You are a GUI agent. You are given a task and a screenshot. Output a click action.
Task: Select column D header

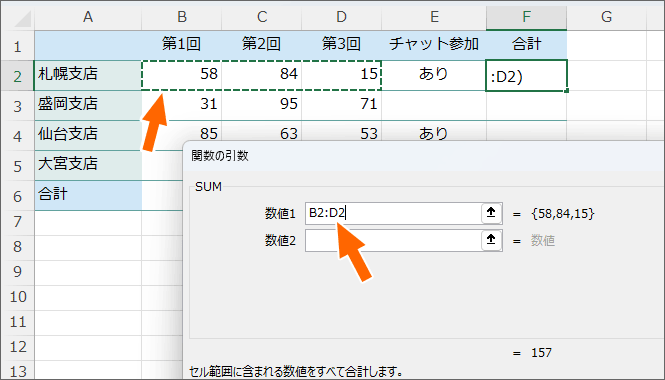pos(341,17)
